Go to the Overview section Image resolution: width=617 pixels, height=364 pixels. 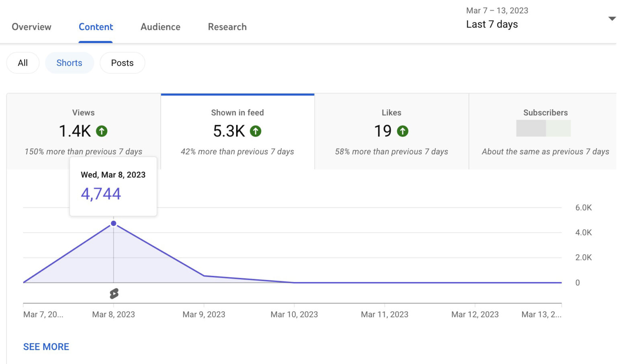31,27
